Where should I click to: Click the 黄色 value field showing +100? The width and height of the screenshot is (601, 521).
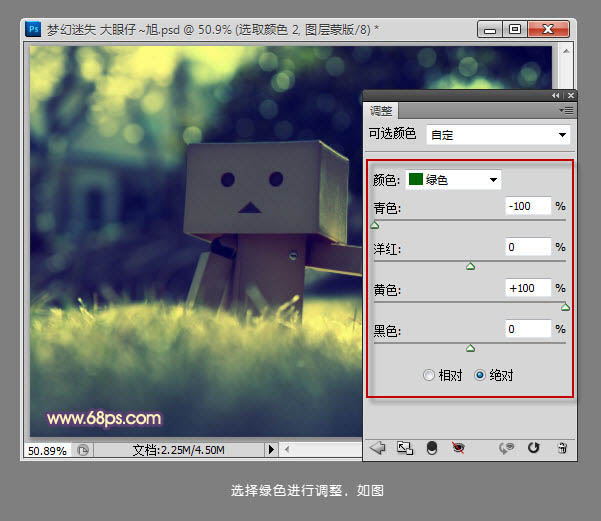[529, 288]
